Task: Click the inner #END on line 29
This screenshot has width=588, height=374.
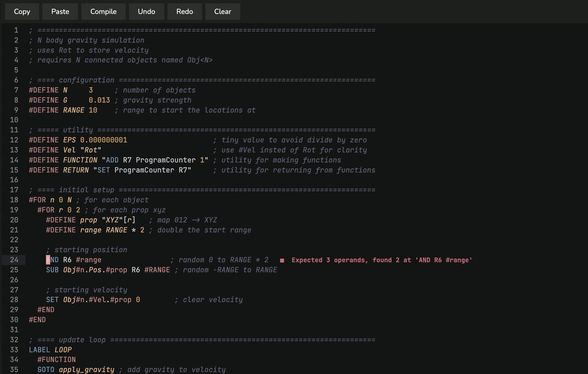Action: [46, 309]
